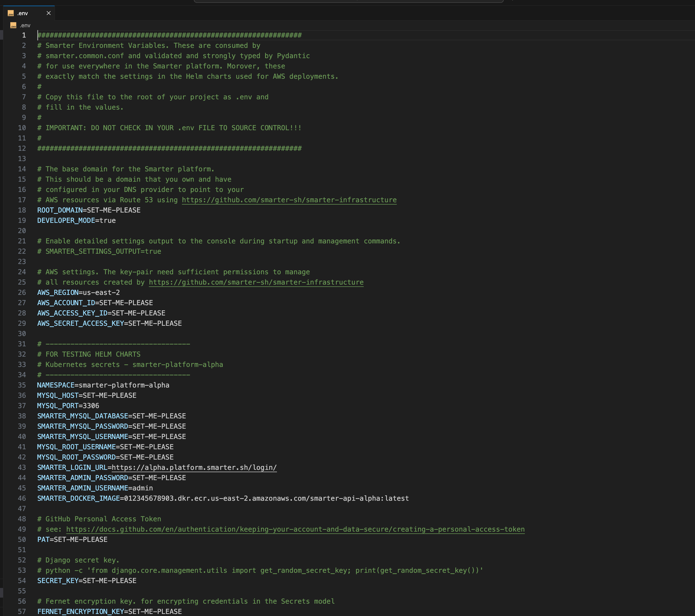The image size is (695, 616).
Task: Click the SMARTER_MYSQL_DATABASE line
Action: (x=111, y=416)
